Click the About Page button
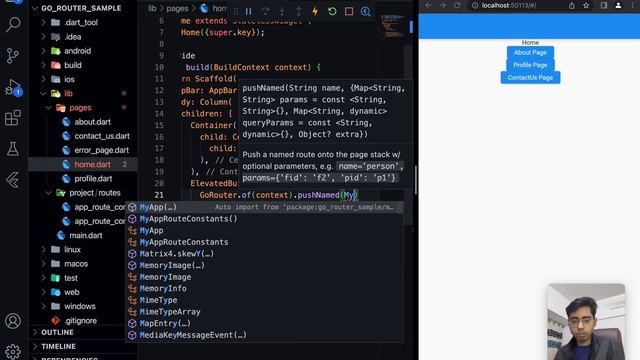 [530, 52]
